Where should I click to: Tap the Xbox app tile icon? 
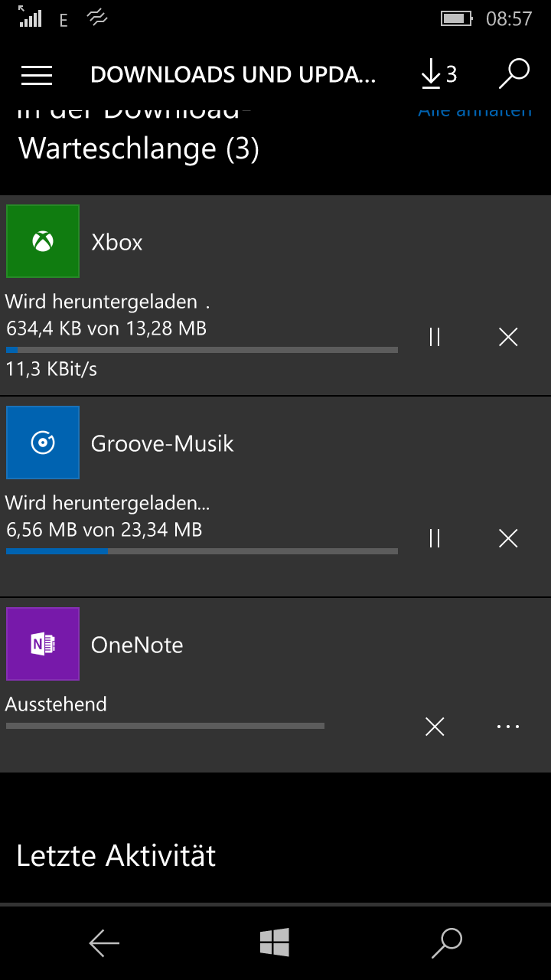point(43,241)
